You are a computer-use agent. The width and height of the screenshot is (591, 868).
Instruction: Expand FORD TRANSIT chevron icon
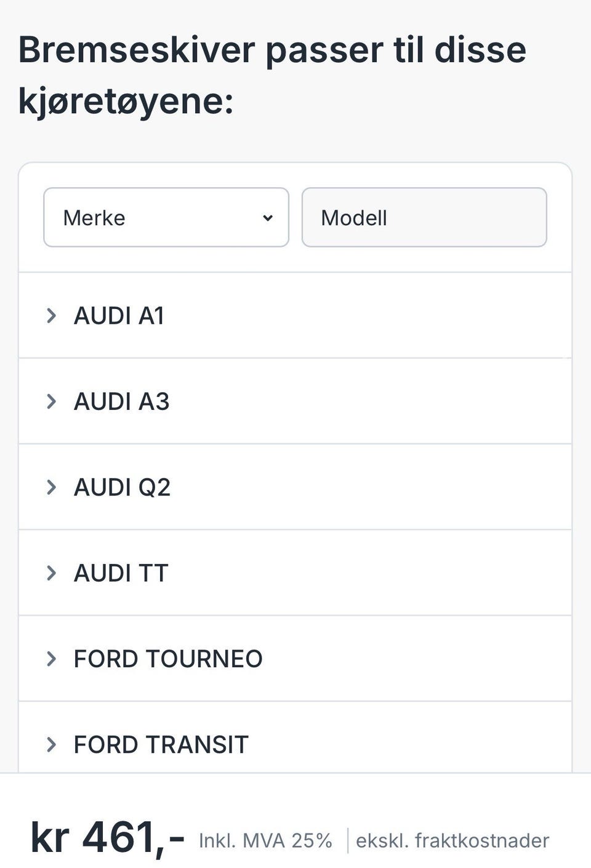52,745
